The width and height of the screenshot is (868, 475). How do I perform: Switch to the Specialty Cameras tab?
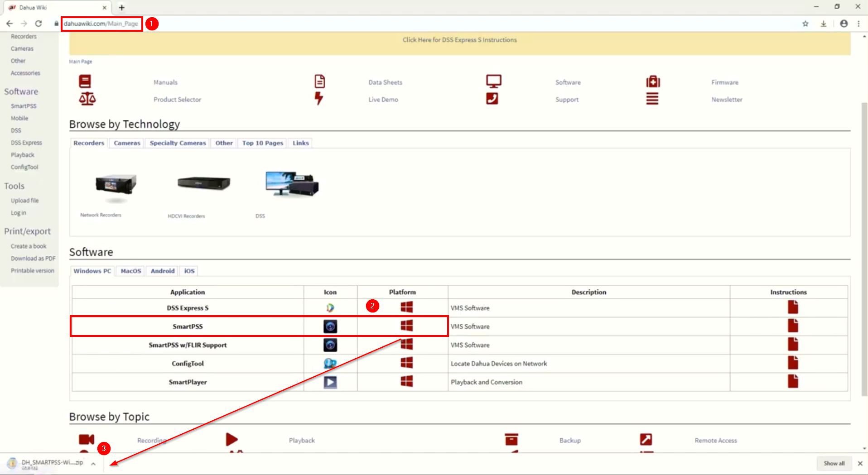[x=178, y=143]
